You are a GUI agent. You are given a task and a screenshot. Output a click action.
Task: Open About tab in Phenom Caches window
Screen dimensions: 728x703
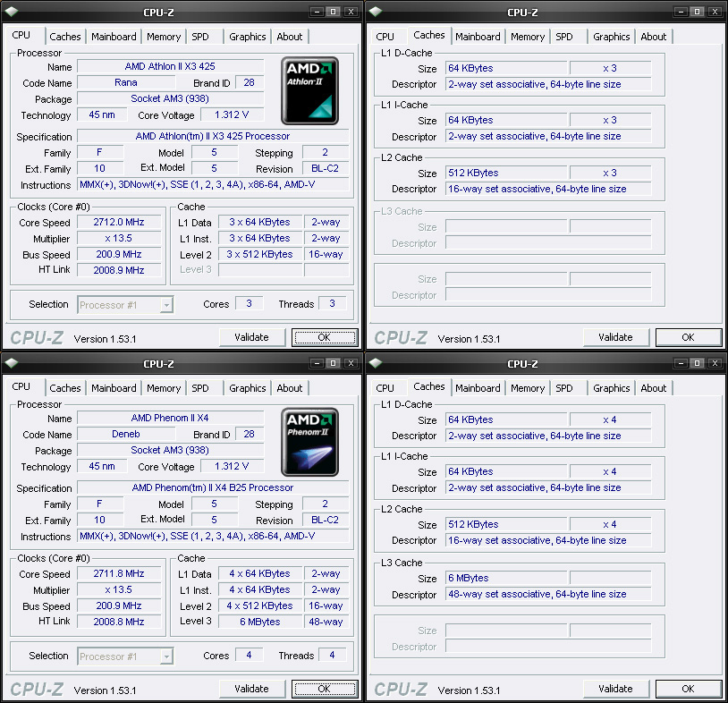pyautogui.click(x=653, y=388)
